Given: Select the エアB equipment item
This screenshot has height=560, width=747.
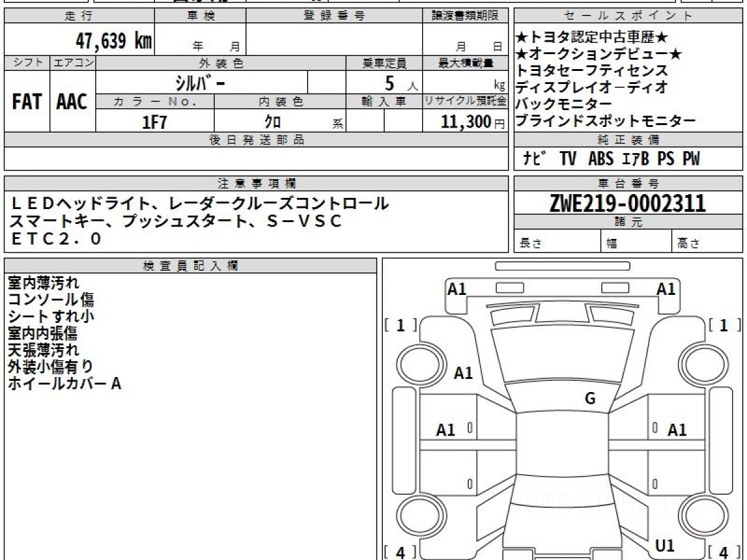Looking at the screenshot, I should click(635, 159).
